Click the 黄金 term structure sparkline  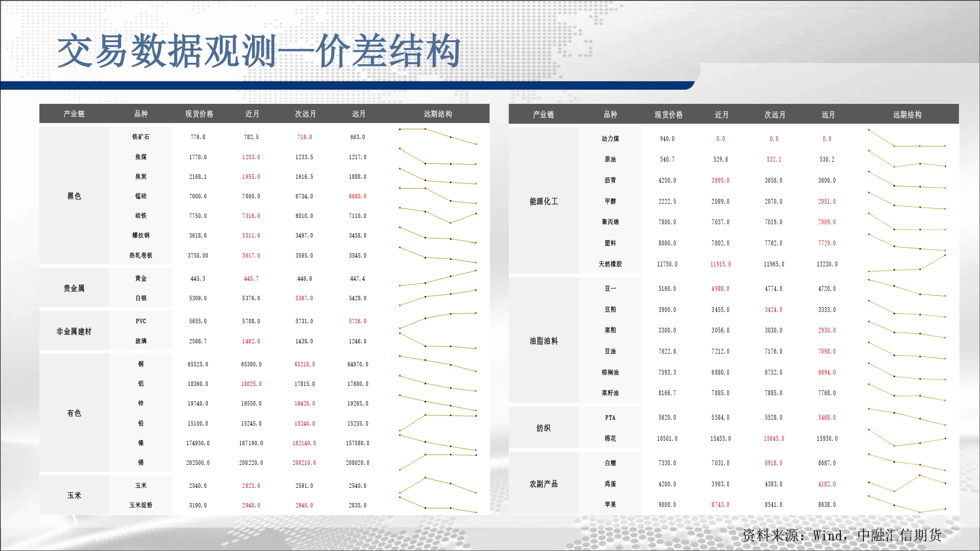(x=438, y=278)
